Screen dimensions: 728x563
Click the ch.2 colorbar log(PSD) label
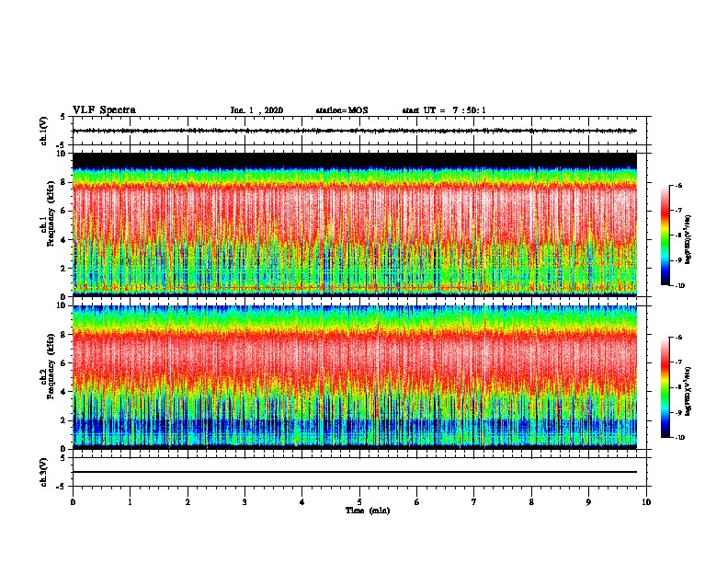(688, 391)
